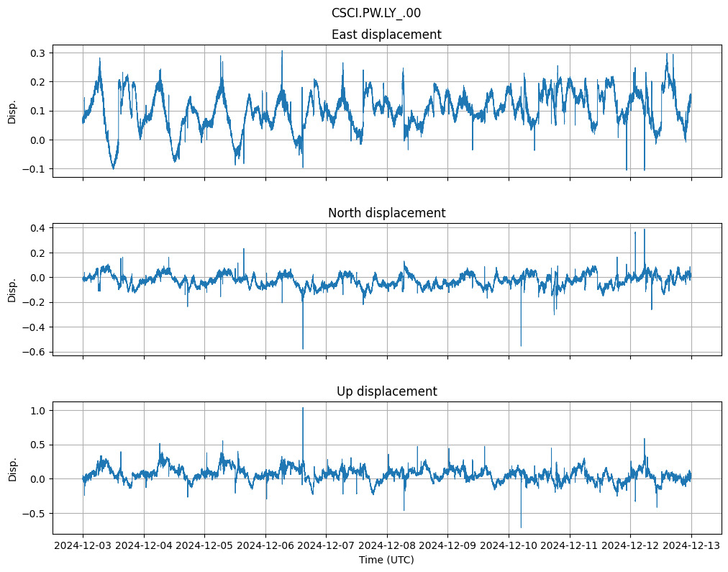Click the North displacement subplot title
Screen dimensions: 728x572
[x=386, y=213]
